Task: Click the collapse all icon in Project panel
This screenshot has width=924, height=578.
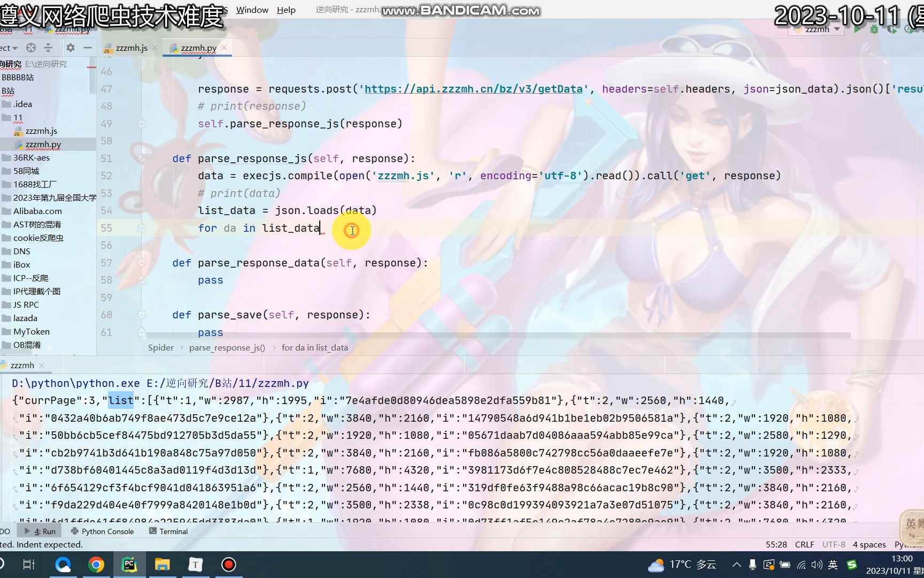Action: click(48, 48)
